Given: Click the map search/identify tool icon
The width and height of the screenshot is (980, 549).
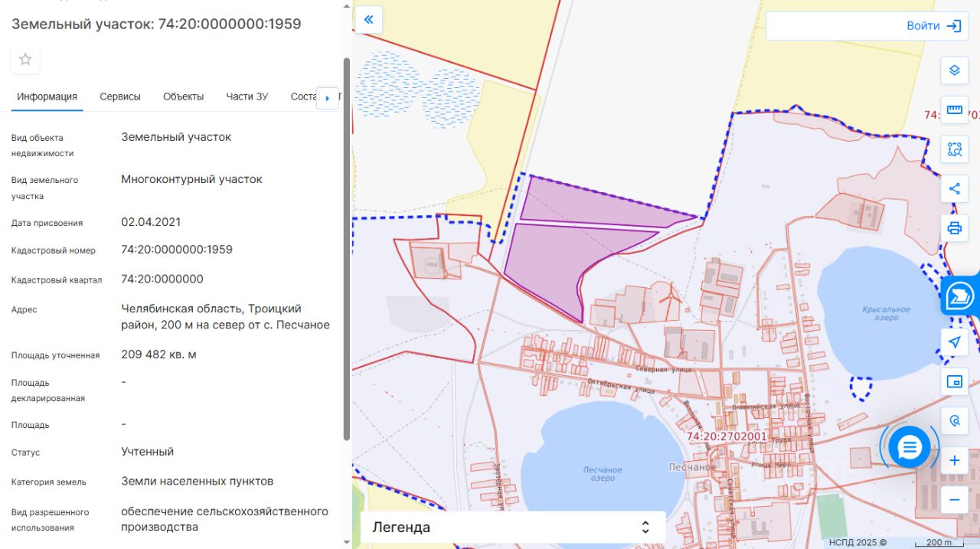Looking at the screenshot, I should click(954, 421).
